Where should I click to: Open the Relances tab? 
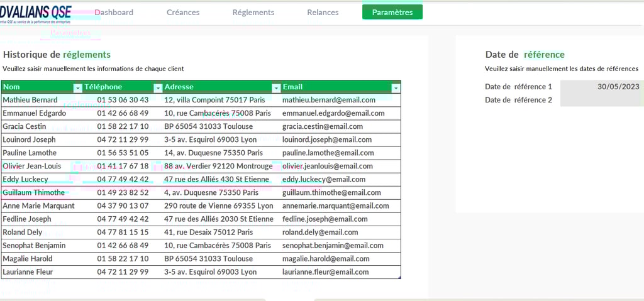(323, 13)
